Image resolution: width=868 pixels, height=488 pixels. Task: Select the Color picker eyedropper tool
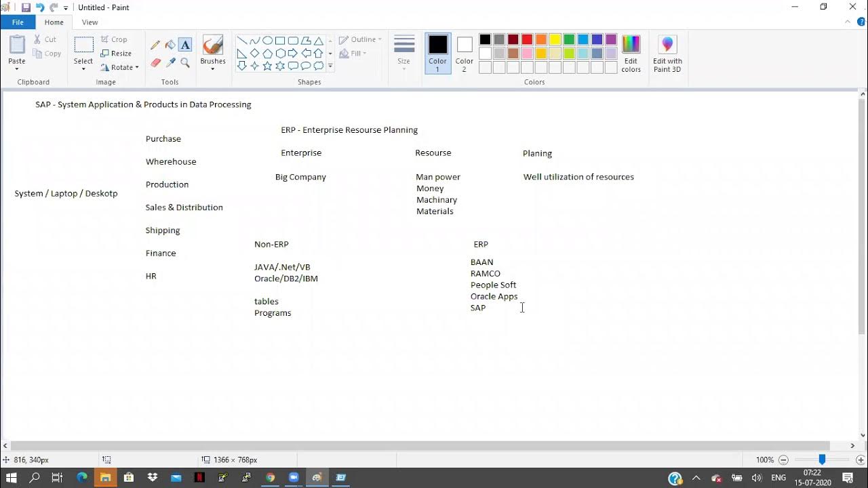click(170, 63)
